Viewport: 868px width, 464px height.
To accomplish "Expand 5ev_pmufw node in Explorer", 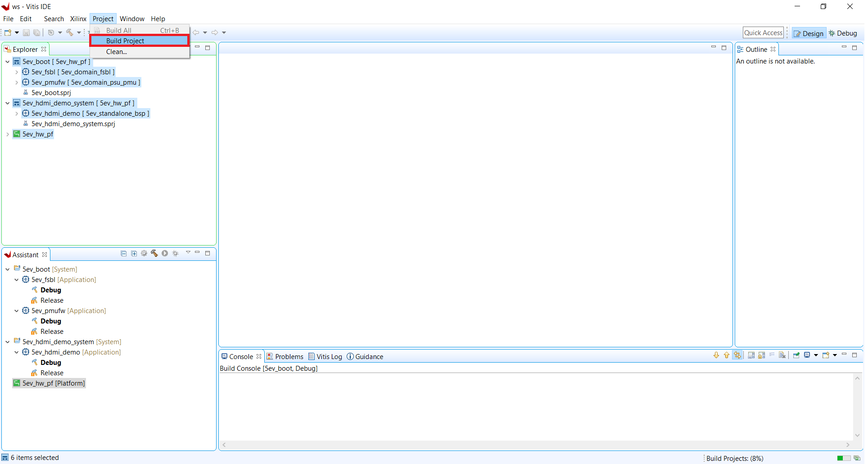I will pos(17,82).
